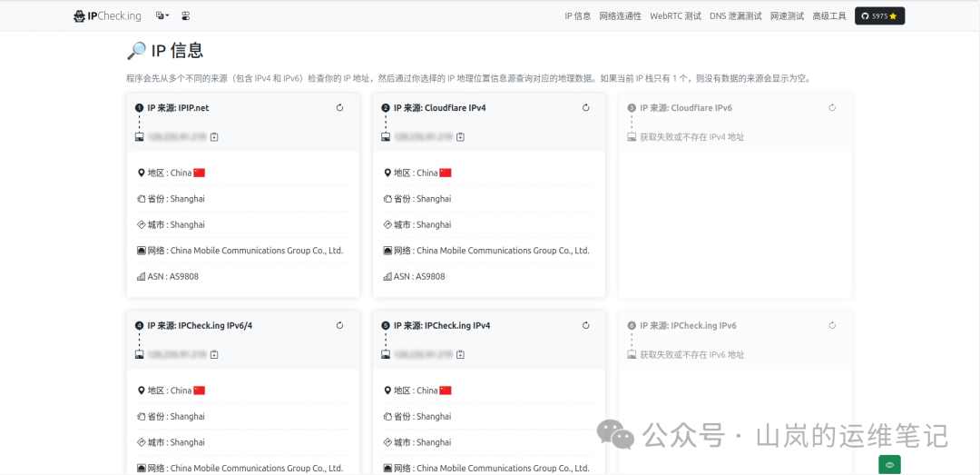Go to IP 信息 nav item
This screenshot has height=475, width=980.
pyautogui.click(x=577, y=16)
